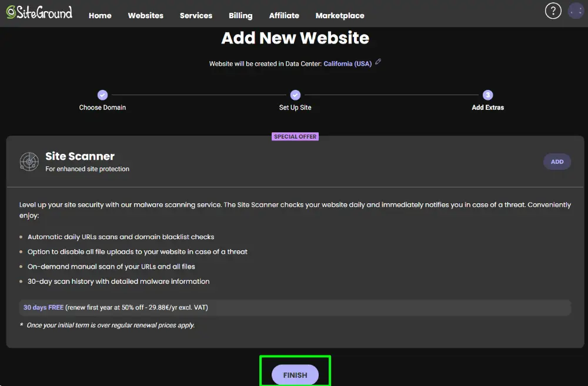Open the help question mark icon

click(x=553, y=11)
